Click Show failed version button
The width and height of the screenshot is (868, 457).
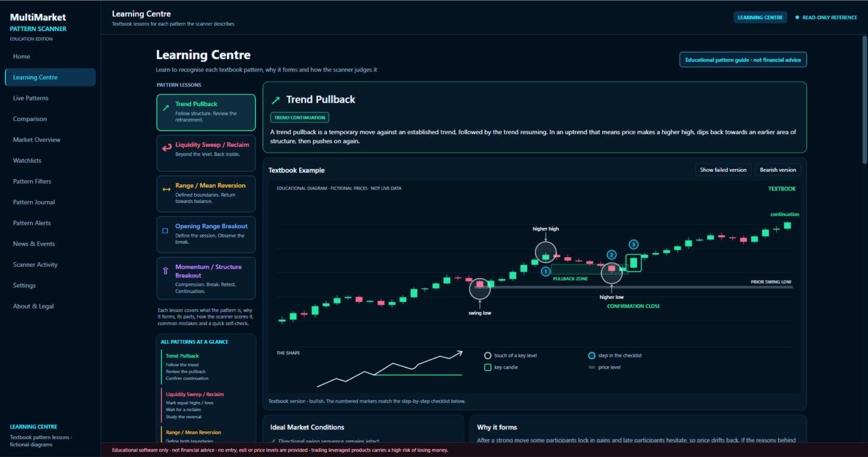pos(723,170)
